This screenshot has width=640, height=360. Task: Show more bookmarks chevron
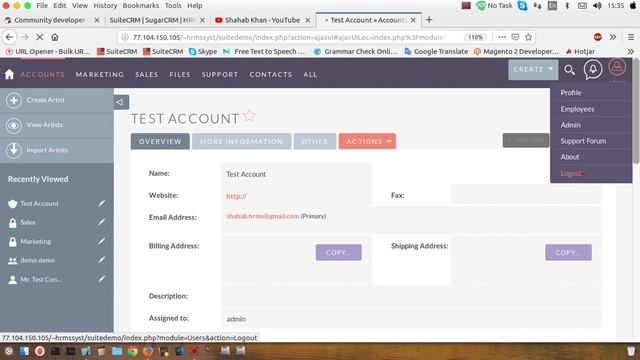[x=631, y=51]
